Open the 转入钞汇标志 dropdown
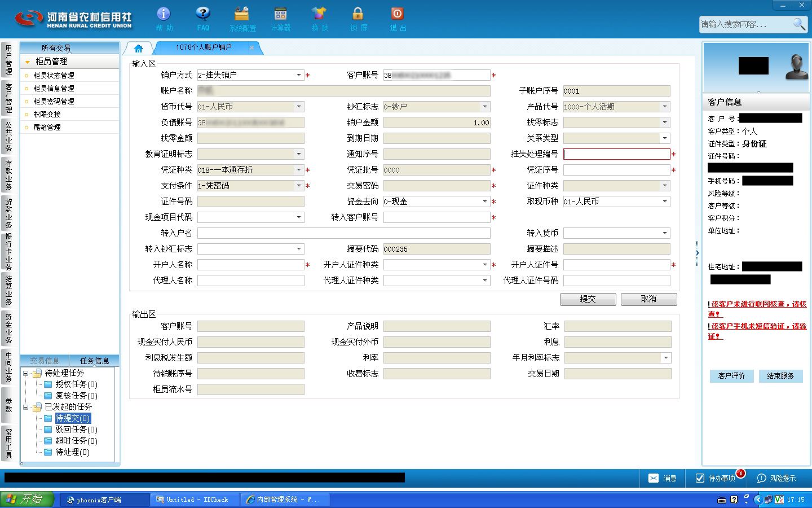 [299, 249]
